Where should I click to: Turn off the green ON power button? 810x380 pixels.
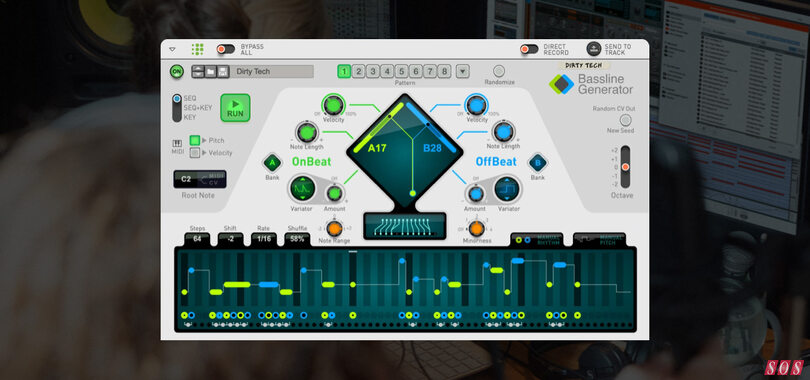[177, 71]
